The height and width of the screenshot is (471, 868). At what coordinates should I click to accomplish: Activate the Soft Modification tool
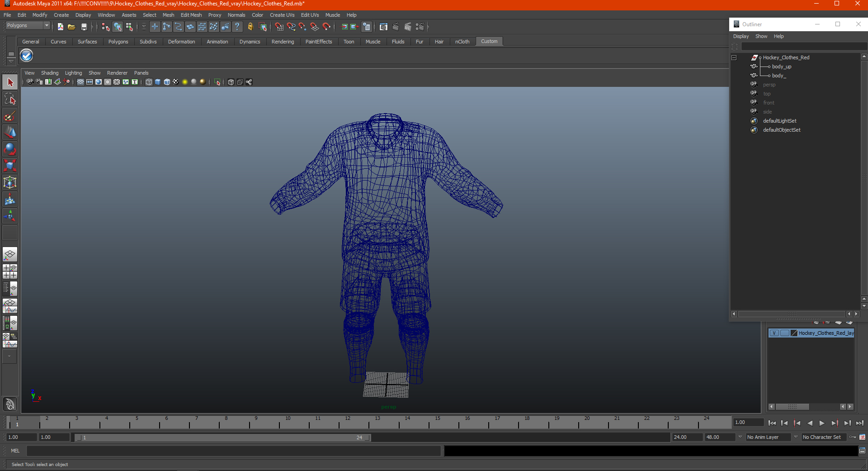(x=10, y=199)
